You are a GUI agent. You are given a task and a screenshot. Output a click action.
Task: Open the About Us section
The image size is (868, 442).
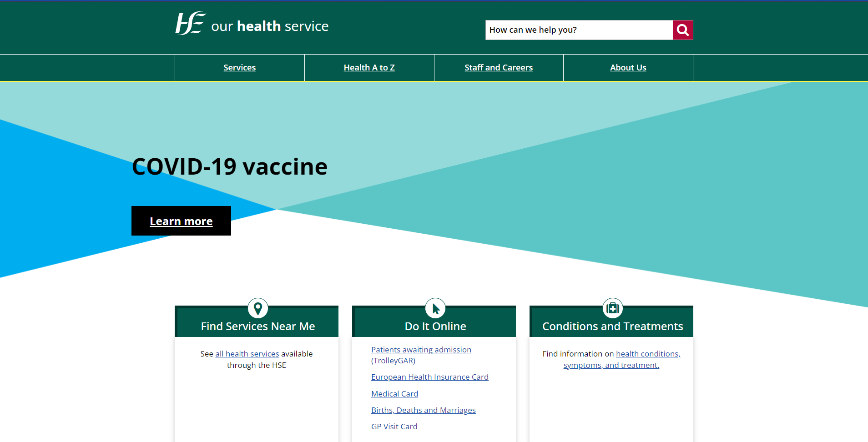[628, 68]
